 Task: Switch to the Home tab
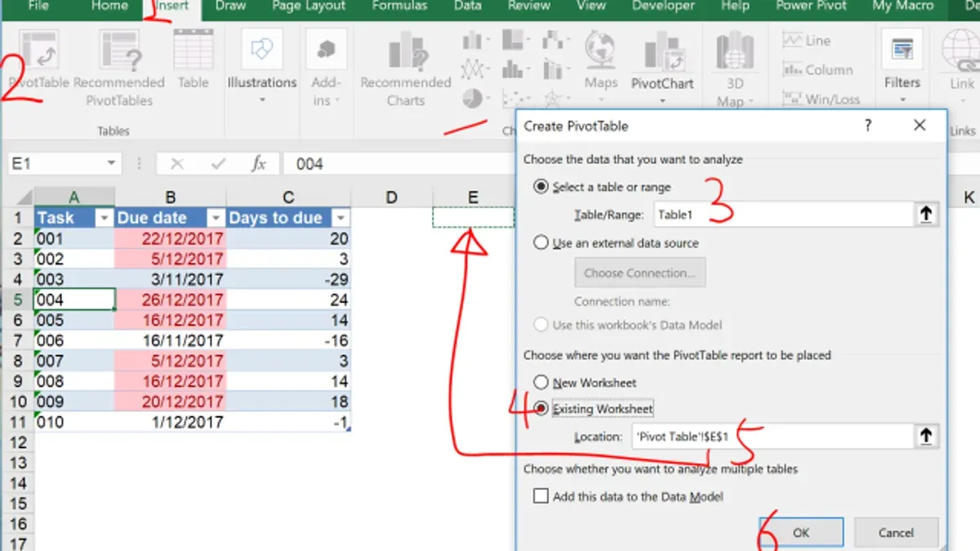[x=109, y=7]
